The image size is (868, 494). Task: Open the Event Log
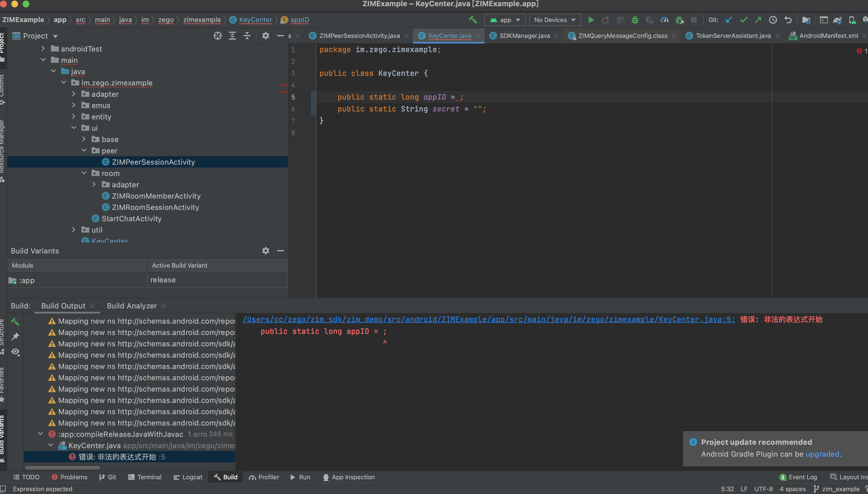point(798,477)
